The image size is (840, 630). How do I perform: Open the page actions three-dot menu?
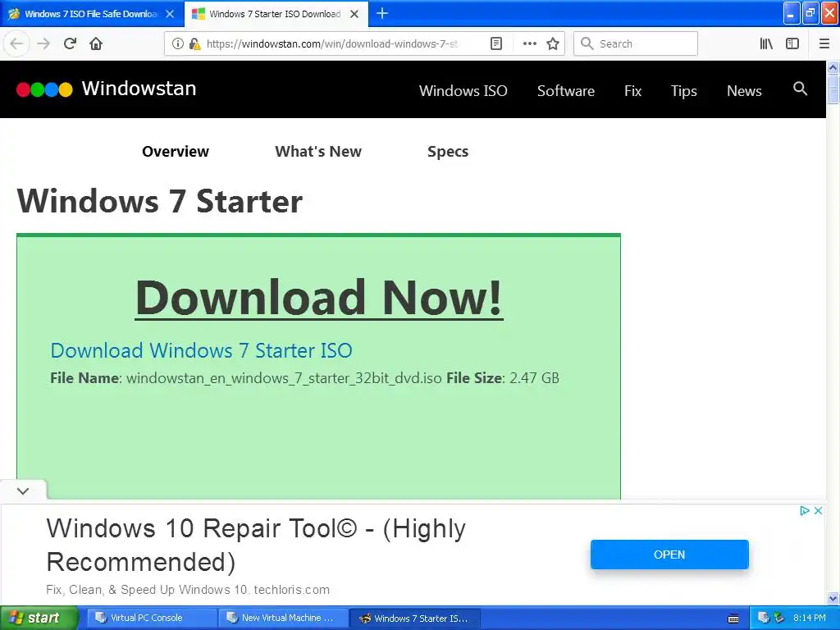pyautogui.click(x=529, y=43)
